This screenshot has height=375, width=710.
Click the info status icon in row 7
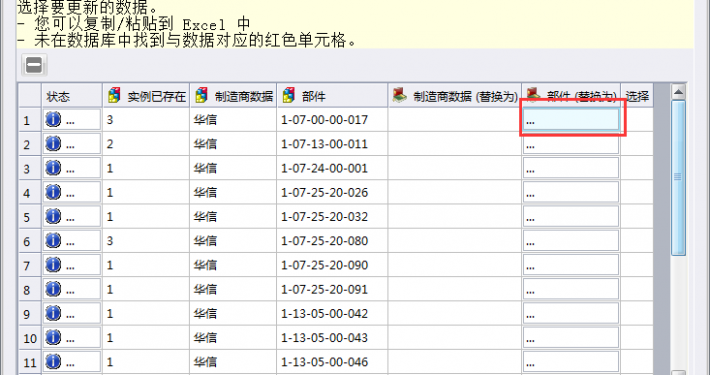click(53, 265)
